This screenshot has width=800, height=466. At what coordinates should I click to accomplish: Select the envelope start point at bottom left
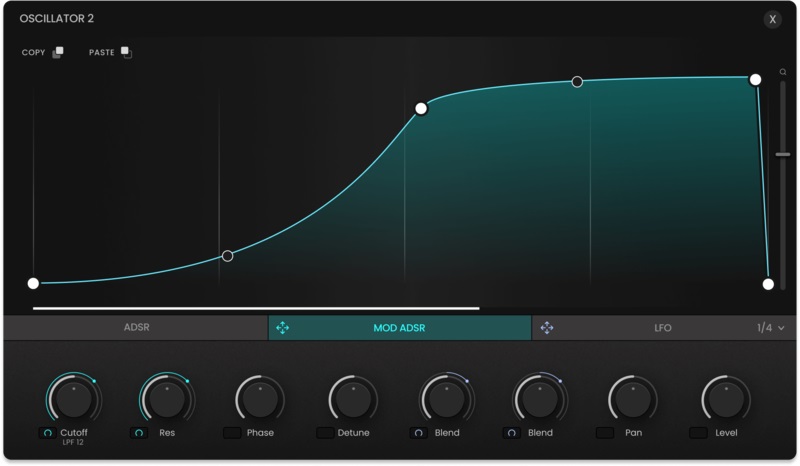[33, 283]
